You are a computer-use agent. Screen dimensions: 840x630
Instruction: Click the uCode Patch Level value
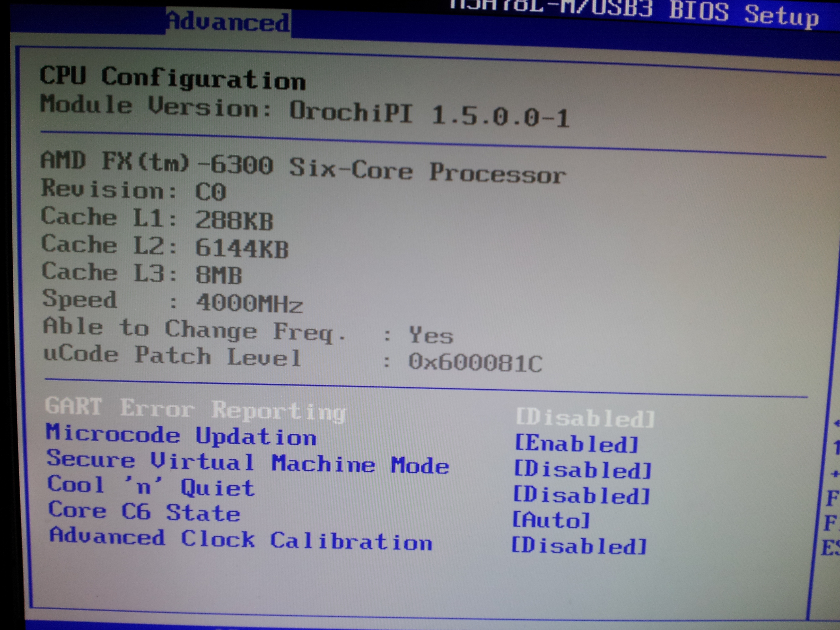(x=475, y=363)
